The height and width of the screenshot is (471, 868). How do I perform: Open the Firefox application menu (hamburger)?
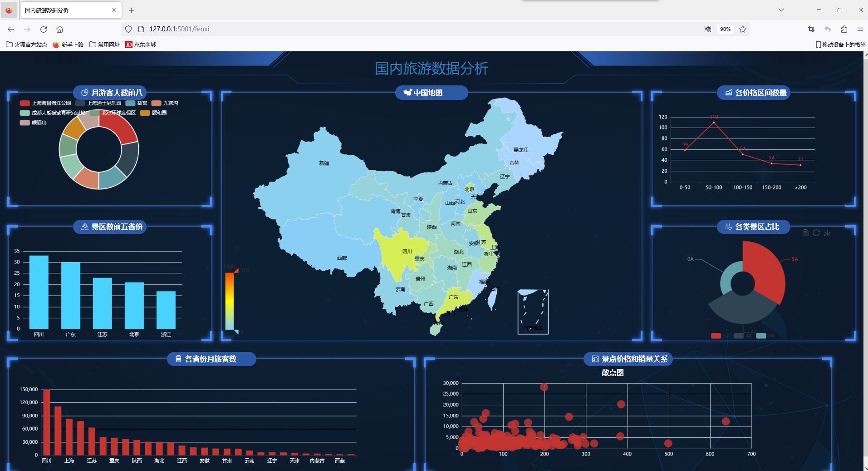point(860,29)
